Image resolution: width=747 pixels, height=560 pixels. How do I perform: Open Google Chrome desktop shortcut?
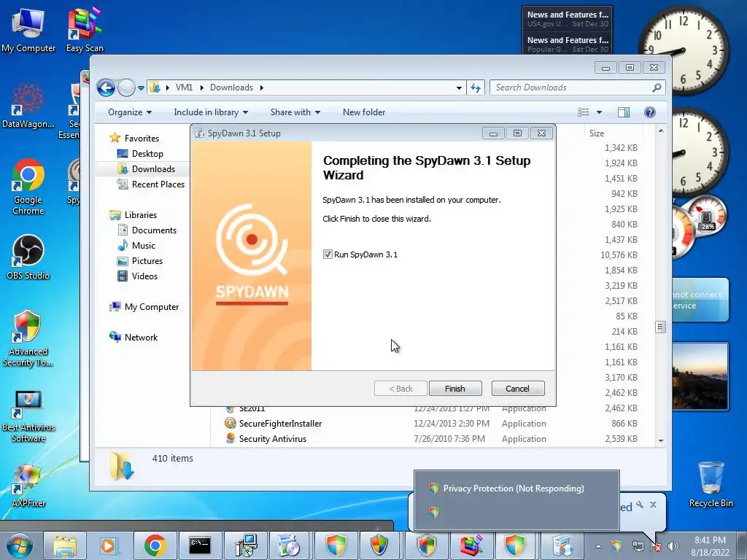28,187
